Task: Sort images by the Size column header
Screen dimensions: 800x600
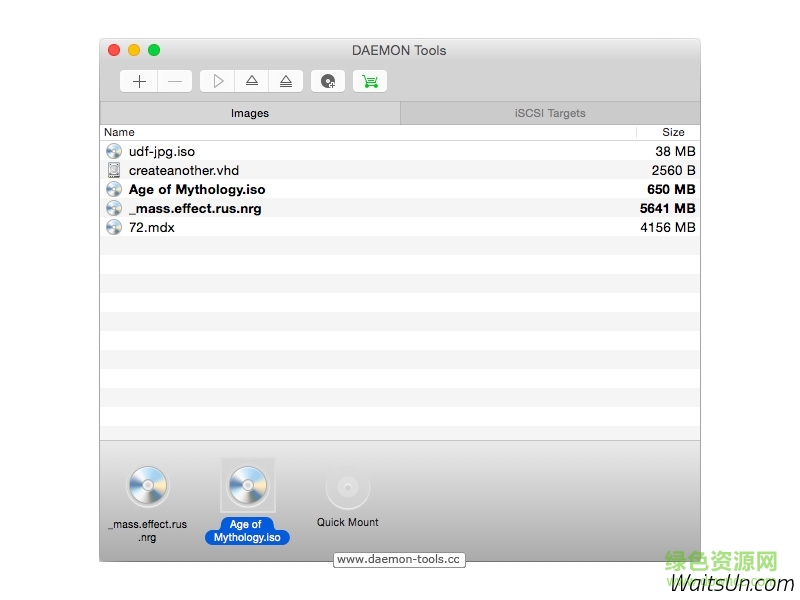Action: (x=672, y=132)
